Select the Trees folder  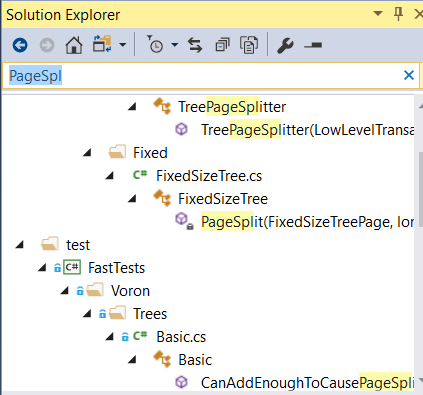[x=150, y=314]
